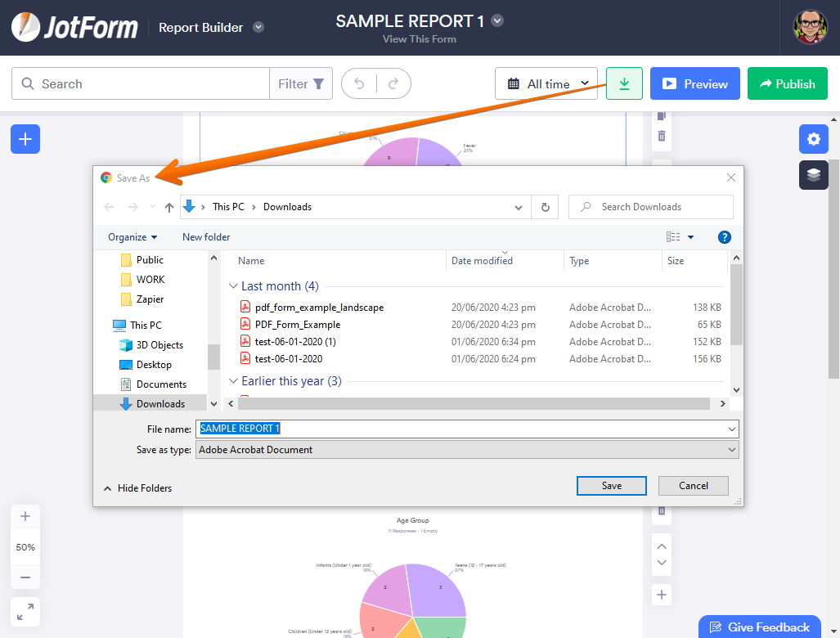
Task: Zoom out using the minus icon
Action: (x=25, y=577)
